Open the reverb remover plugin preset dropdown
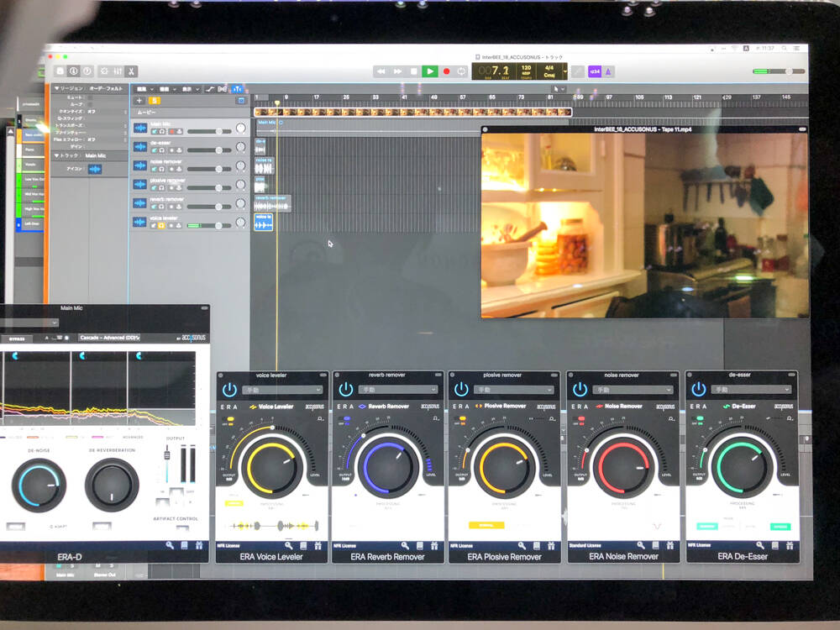This screenshot has height=630, width=840. coord(398,390)
